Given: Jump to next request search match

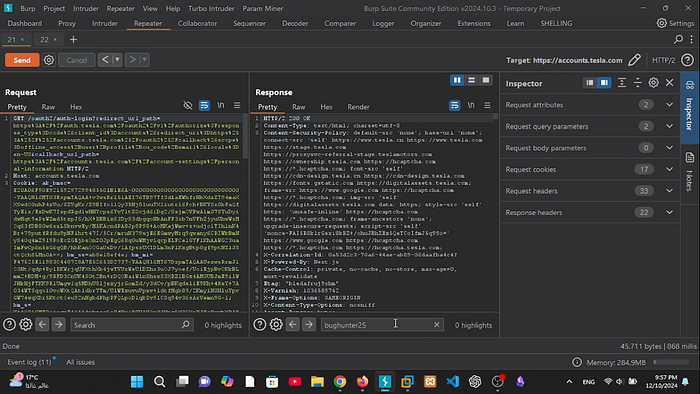Looking at the screenshot, I should point(58,324).
